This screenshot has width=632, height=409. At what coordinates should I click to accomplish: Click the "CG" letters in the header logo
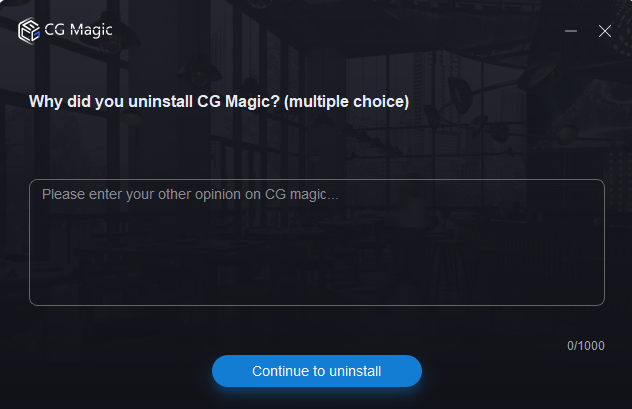[55, 30]
